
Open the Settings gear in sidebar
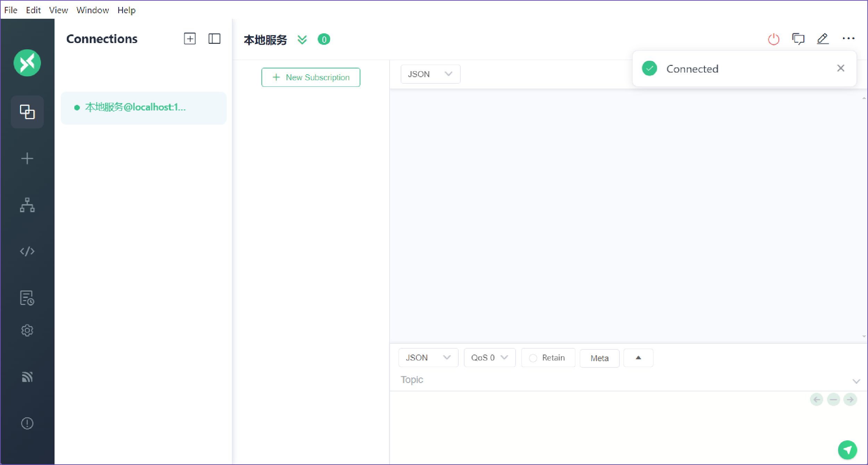click(27, 330)
